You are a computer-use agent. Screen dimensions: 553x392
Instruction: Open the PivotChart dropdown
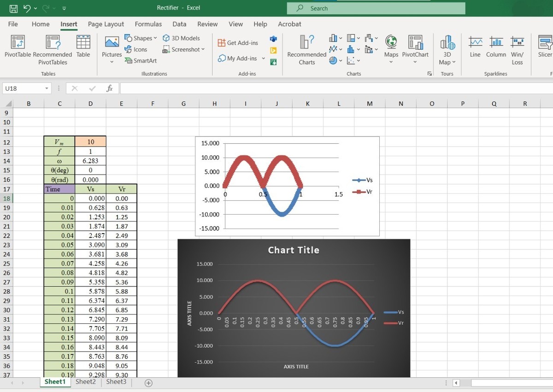click(415, 62)
